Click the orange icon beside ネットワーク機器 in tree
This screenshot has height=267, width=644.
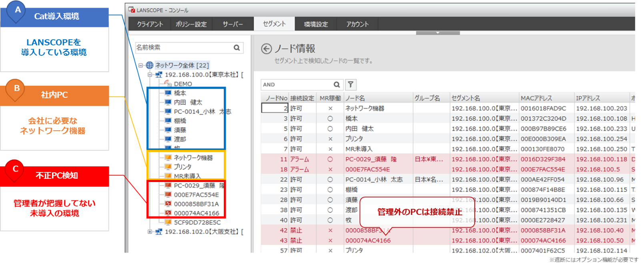168,158
